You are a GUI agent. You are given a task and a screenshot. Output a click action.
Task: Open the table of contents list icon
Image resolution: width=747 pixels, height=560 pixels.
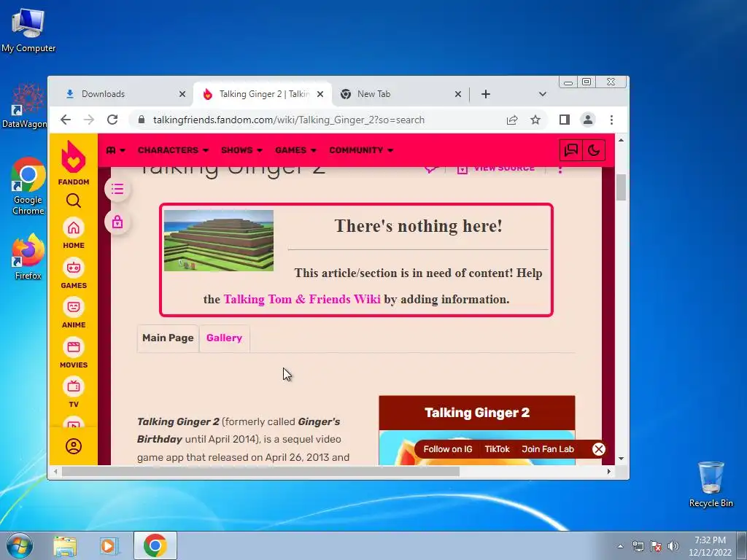(117, 189)
